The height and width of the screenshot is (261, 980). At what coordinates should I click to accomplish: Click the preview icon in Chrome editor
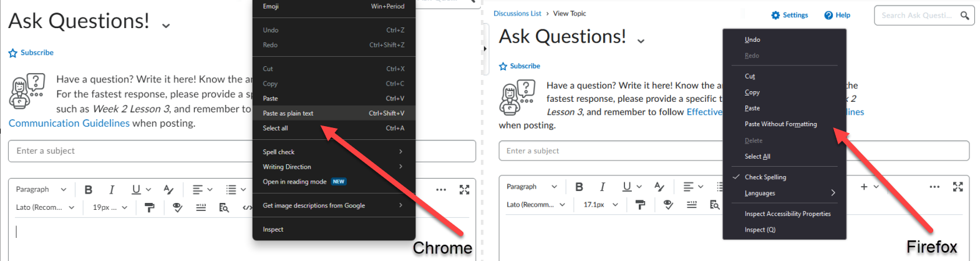224,207
